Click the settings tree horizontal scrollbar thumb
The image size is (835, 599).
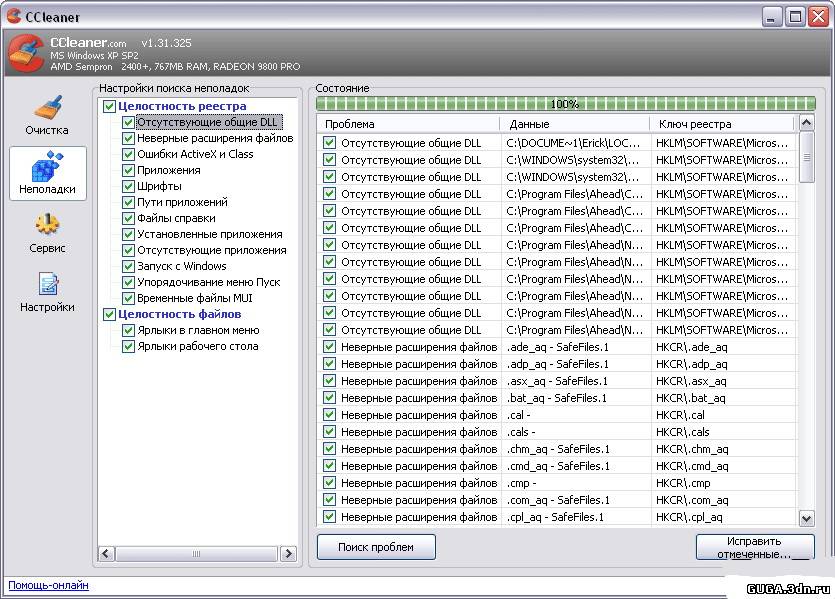(197, 554)
